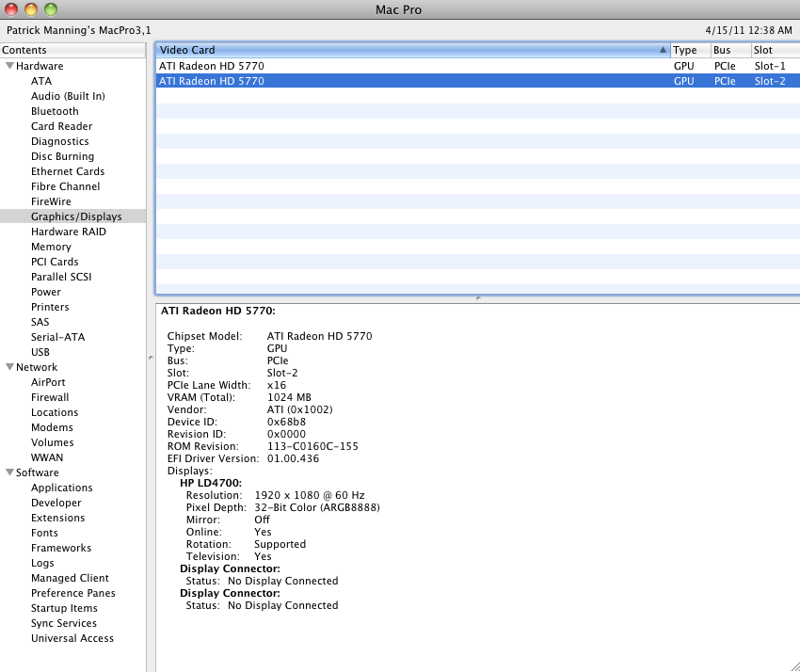Select Memory in Hardware list
Viewport: 800px width, 672px height.
[x=51, y=247]
